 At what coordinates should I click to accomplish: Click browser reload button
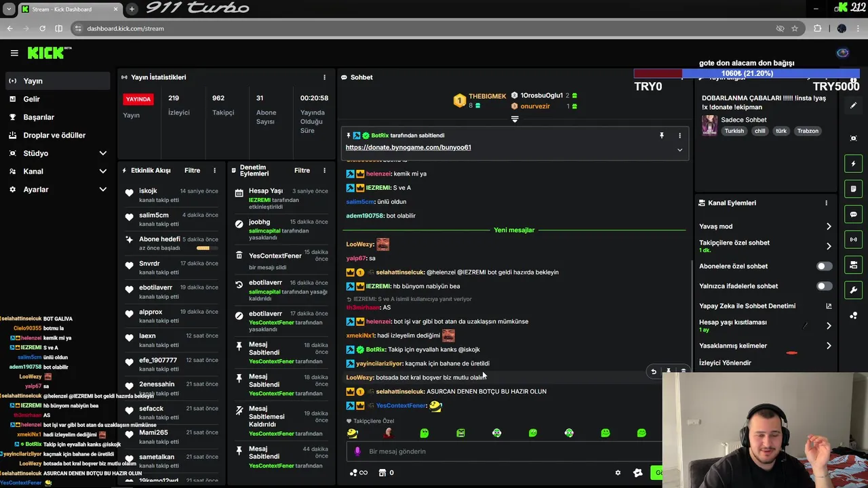pyautogui.click(x=42, y=28)
